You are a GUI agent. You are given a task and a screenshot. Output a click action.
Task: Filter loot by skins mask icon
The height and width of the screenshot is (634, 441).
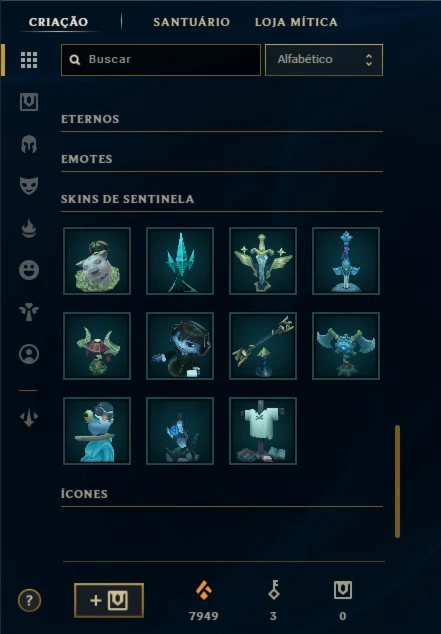click(x=29, y=186)
